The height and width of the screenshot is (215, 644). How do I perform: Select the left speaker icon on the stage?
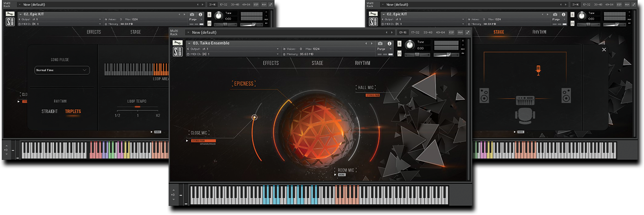485,96
